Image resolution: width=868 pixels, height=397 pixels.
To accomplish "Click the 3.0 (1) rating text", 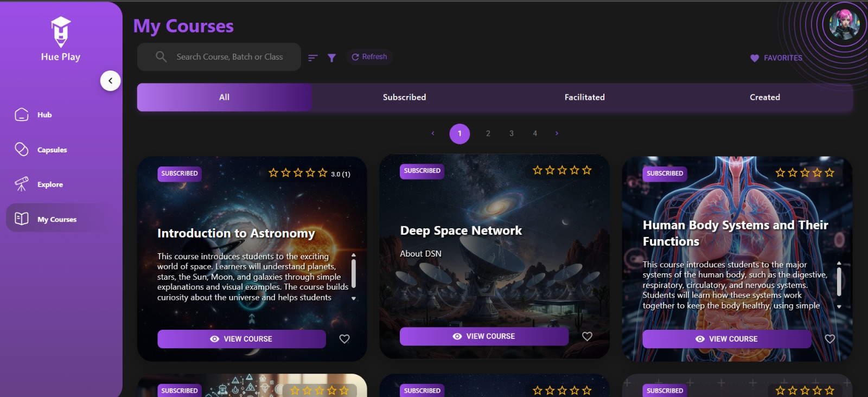I will [341, 174].
